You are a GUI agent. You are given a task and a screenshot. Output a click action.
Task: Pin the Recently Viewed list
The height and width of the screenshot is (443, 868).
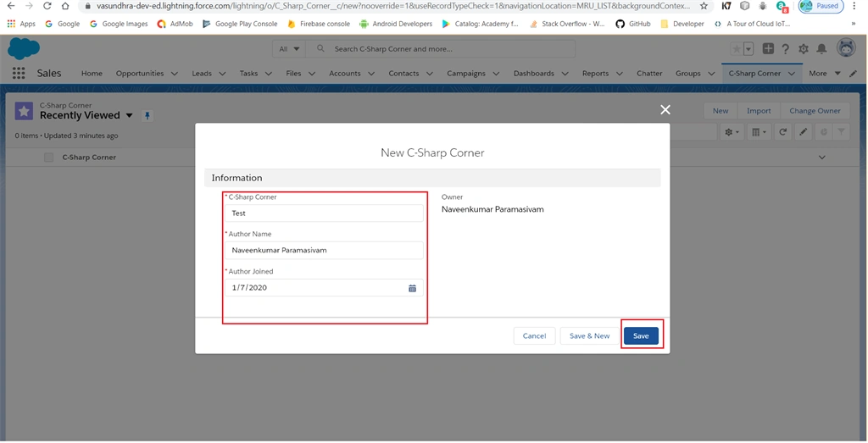point(147,115)
